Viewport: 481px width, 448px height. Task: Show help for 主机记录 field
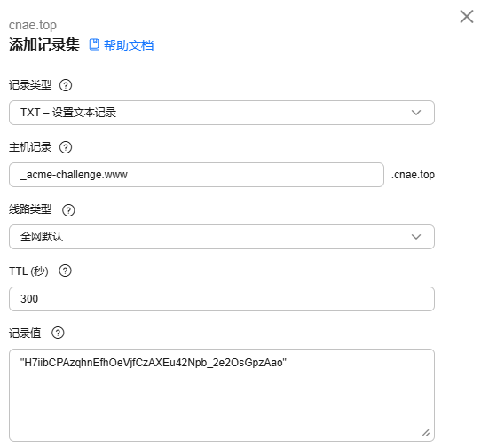coord(66,147)
